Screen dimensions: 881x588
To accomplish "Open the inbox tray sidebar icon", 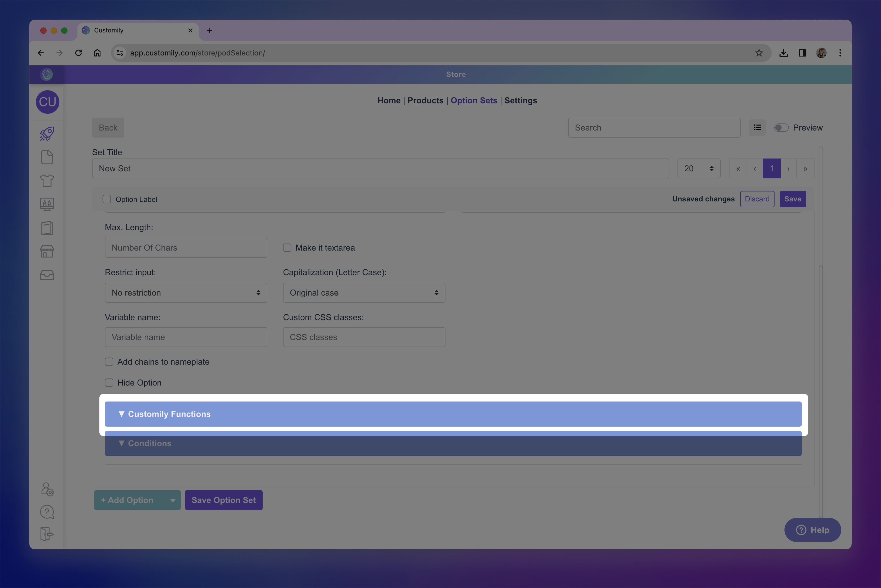I will 47,275.
